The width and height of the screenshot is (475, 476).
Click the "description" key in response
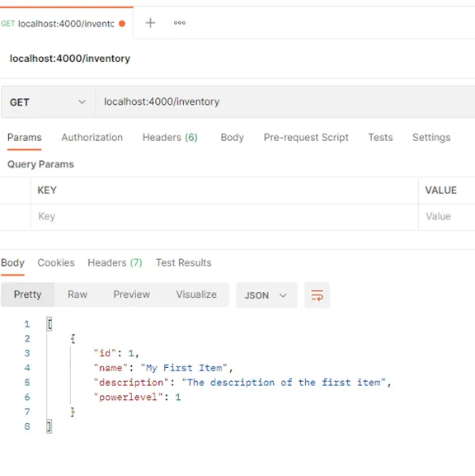point(131,383)
